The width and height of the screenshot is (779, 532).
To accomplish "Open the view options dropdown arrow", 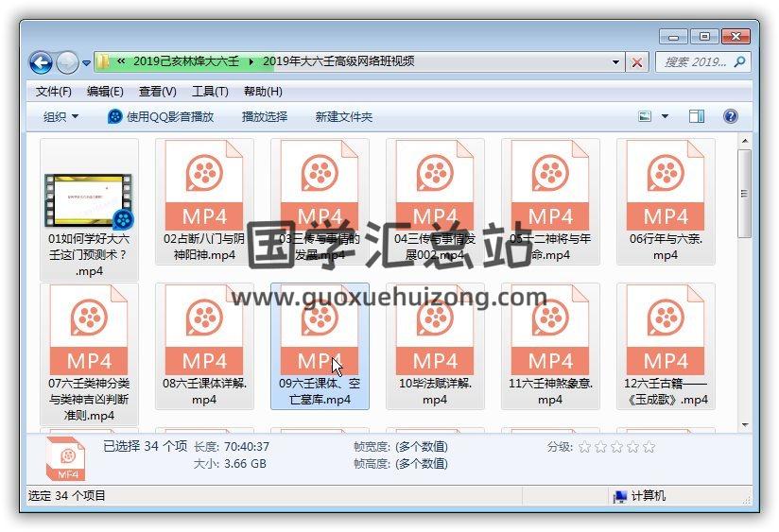I will [x=665, y=116].
